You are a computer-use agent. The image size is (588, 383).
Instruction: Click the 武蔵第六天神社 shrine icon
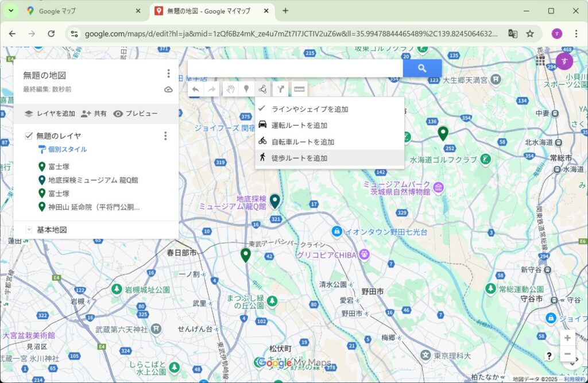pyautogui.click(x=156, y=329)
